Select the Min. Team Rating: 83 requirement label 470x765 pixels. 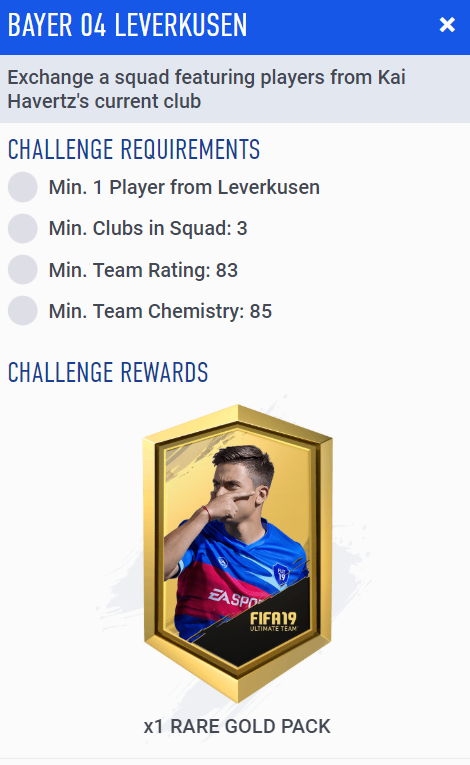pyautogui.click(x=143, y=270)
